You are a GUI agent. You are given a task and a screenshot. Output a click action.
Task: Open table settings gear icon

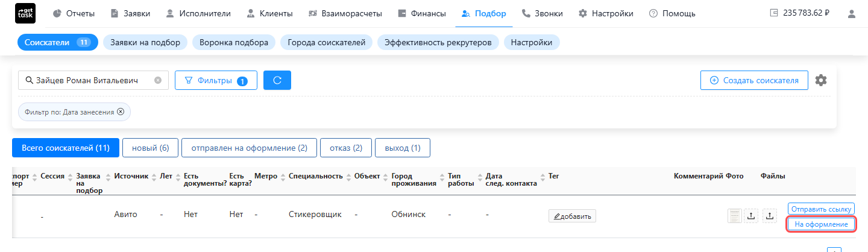820,80
